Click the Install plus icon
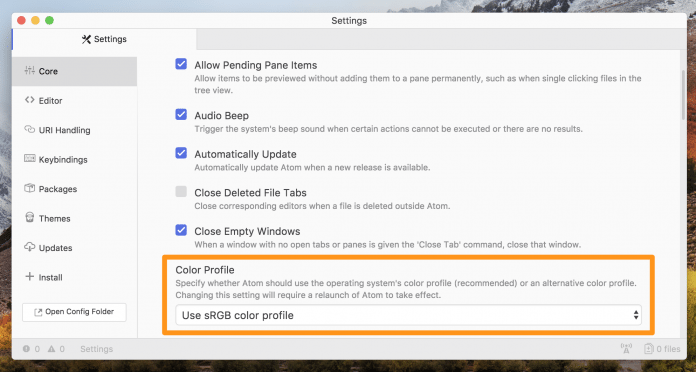The height and width of the screenshot is (372, 696). [30, 277]
